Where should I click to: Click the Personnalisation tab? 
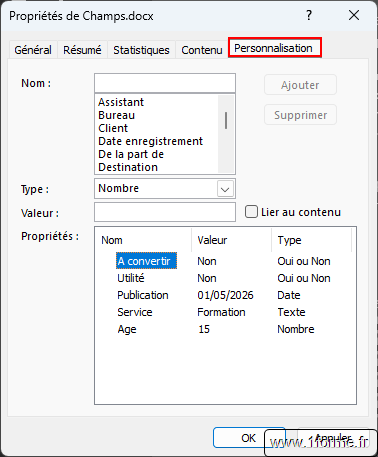(275, 48)
